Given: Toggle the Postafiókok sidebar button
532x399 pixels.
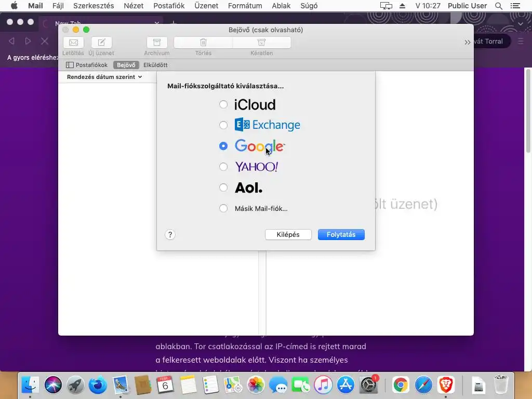Looking at the screenshot, I should pyautogui.click(x=87, y=65).
